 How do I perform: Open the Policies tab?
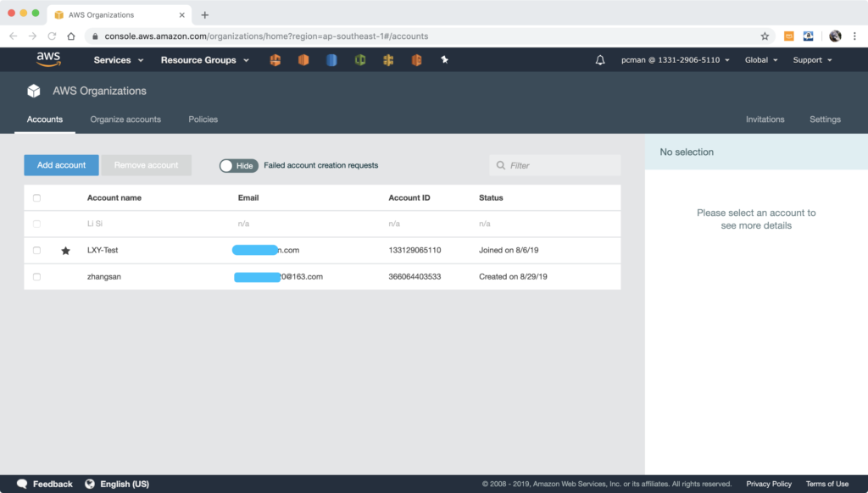(x=203, y=119)
